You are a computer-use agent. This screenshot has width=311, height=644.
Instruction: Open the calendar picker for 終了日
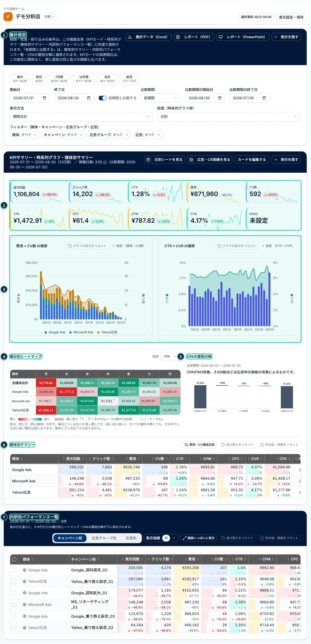click(88, 98)
